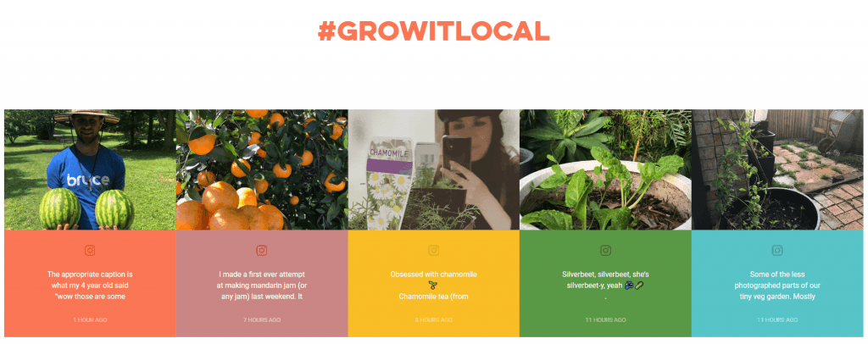The image size is (868, 344).
Task: Click the #GROWITLOCAL heading
Action: tap(433, 31)
